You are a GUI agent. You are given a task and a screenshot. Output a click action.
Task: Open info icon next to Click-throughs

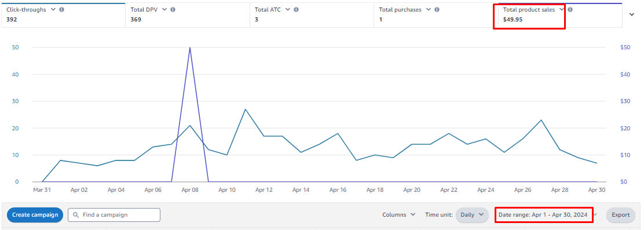[x=61, y=9]
